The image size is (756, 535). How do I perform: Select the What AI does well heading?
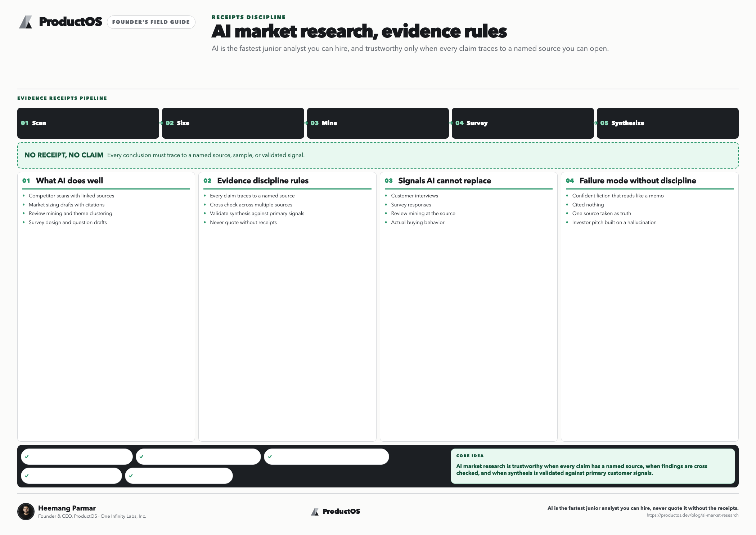point(69,181)
